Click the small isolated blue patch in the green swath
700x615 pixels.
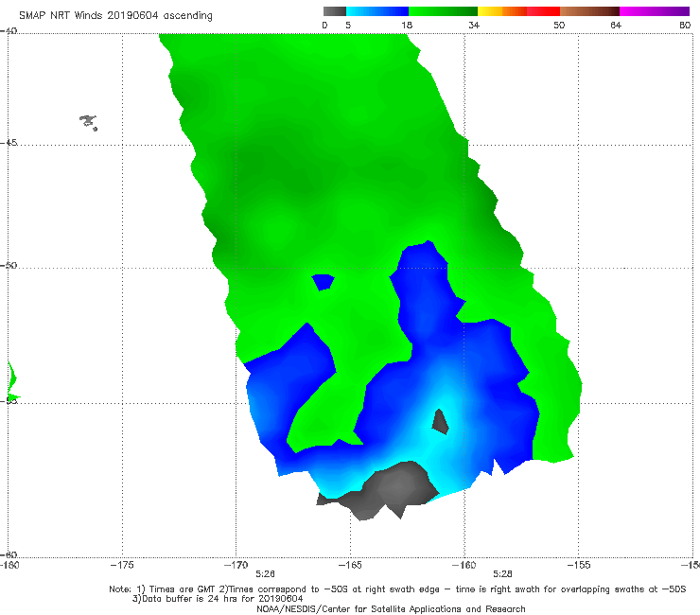(323, 282)
